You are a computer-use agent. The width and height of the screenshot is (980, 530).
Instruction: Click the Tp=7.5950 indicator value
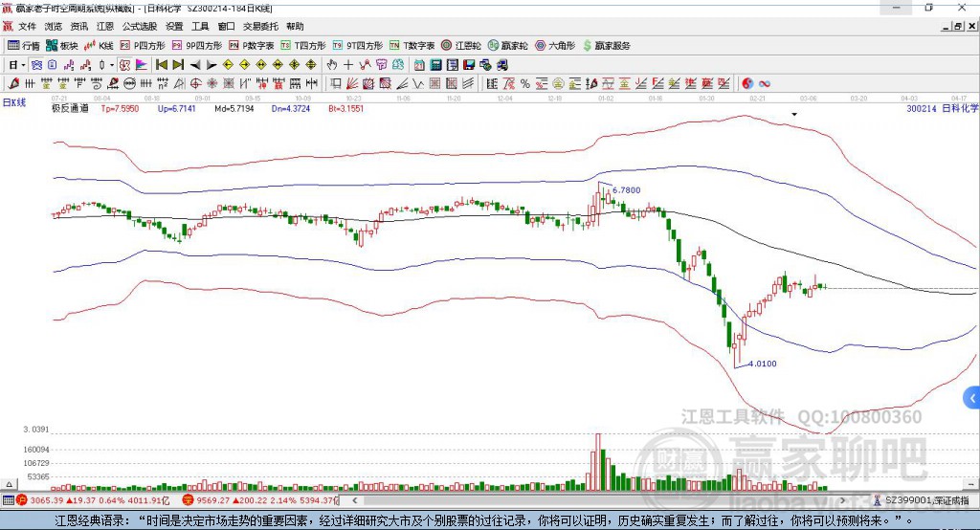pos(120,109)
